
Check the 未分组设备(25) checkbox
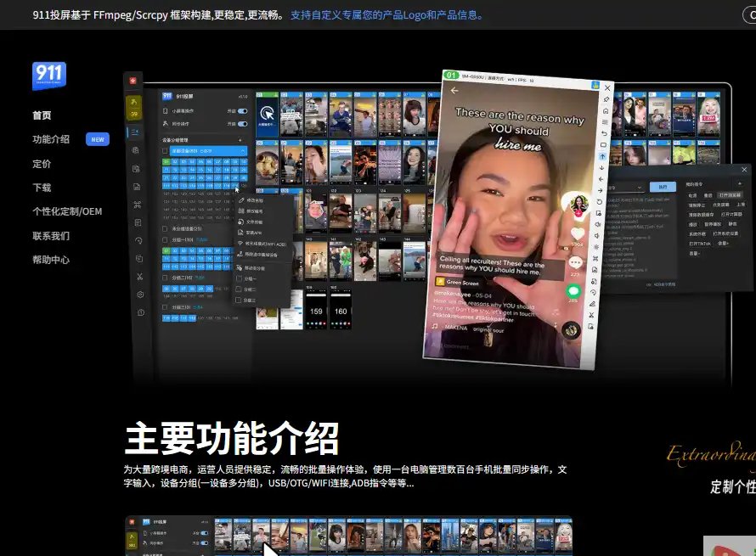(x=165, y=229)
